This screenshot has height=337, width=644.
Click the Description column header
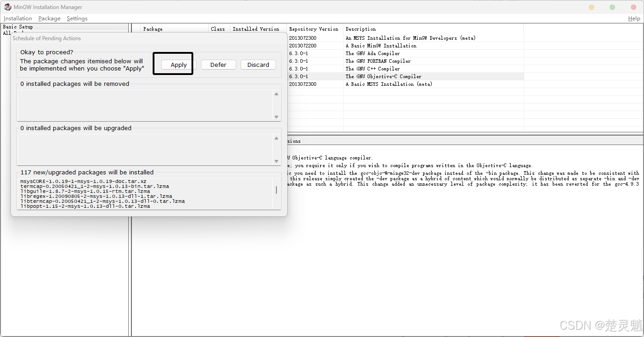coord(434,29)
